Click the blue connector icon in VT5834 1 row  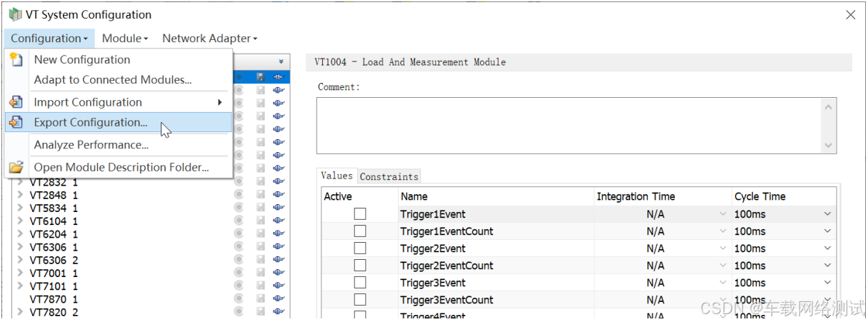point(279,208)
